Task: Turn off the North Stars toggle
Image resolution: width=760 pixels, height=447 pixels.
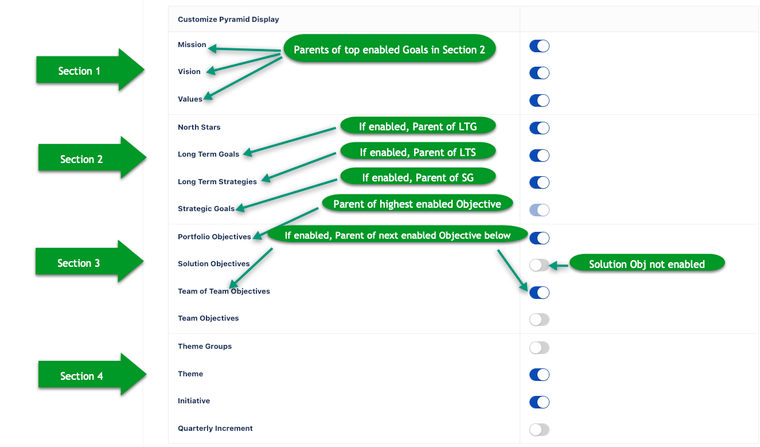Action: click(539, 128)
